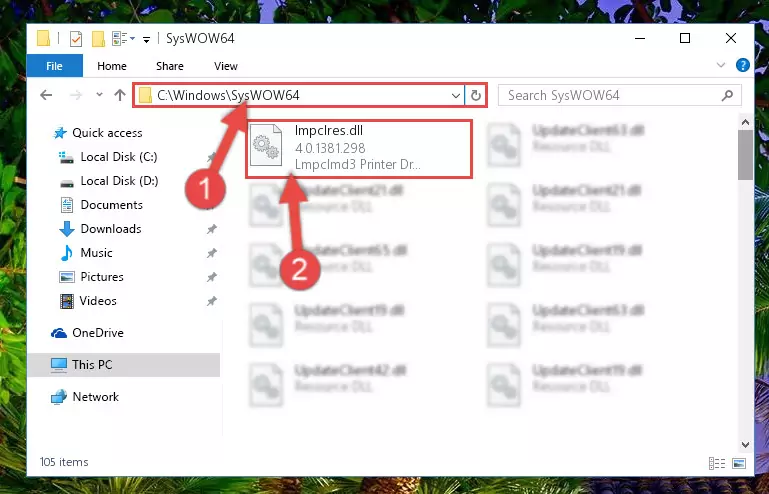The width and height of the screenshot is (769, 494).
Task: Open Local Disk (D:) in sidebar
Action: 119,181
